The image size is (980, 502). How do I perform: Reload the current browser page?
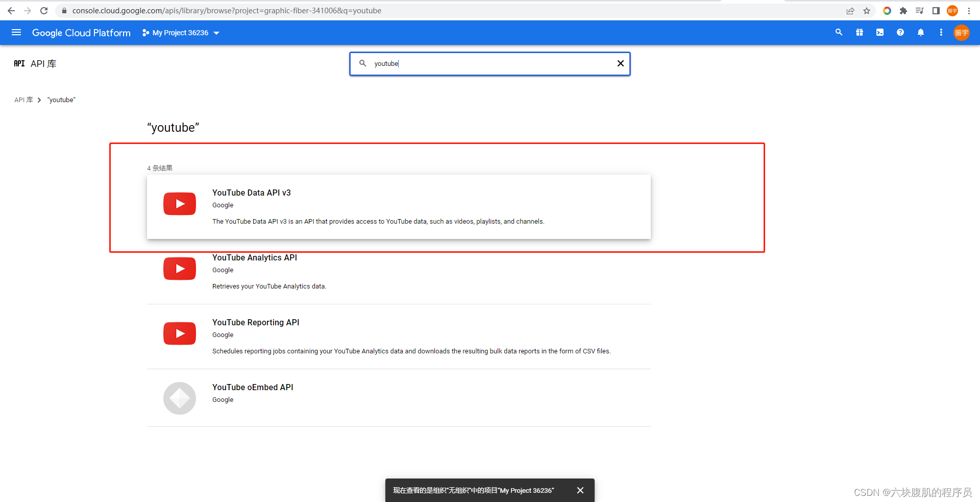pyautogui.click(x=44, y=11)
